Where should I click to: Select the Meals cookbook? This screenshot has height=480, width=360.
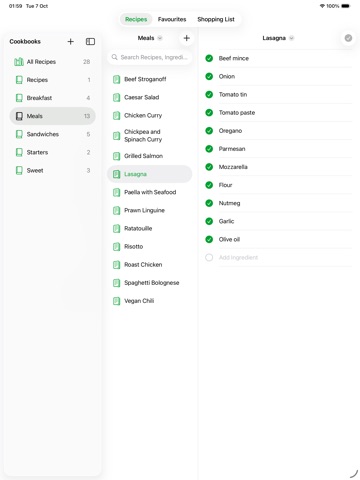click(52, 116)
